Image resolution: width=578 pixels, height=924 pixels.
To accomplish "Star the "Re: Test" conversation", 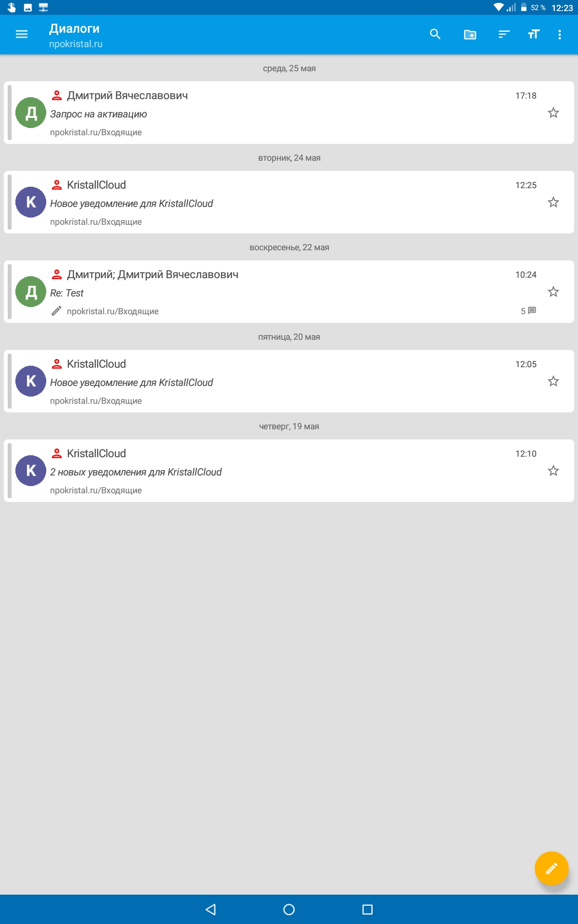I will click(x=553, y=292).
